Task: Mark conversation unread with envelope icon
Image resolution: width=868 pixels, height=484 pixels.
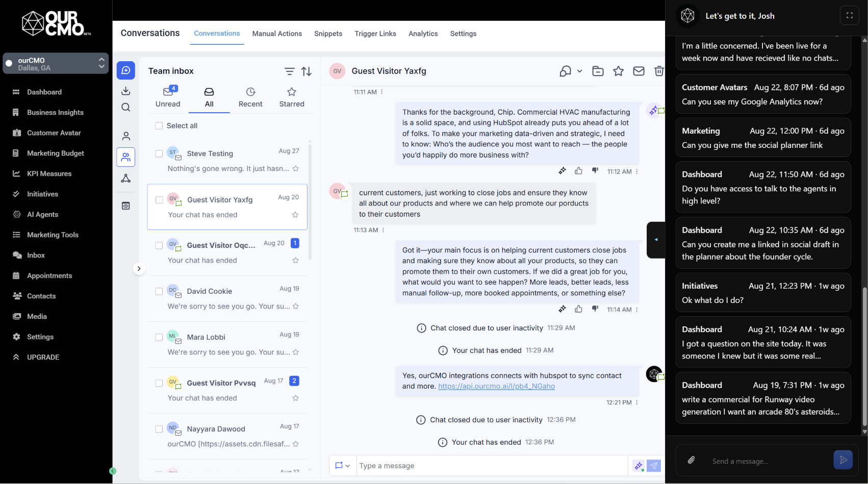Action: 639,71
